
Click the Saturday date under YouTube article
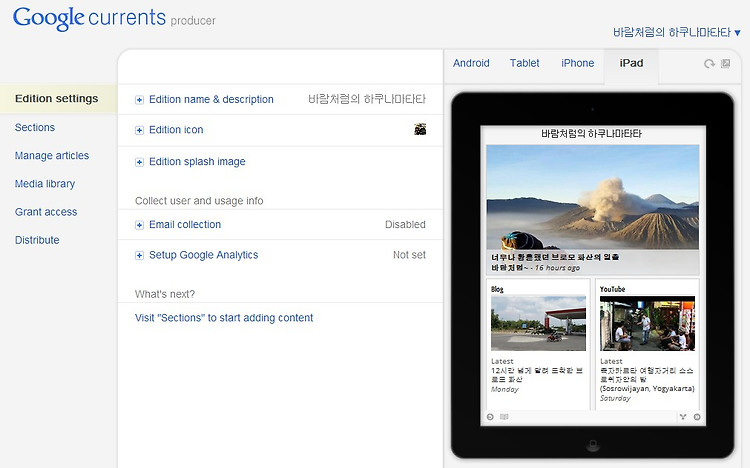615,398
